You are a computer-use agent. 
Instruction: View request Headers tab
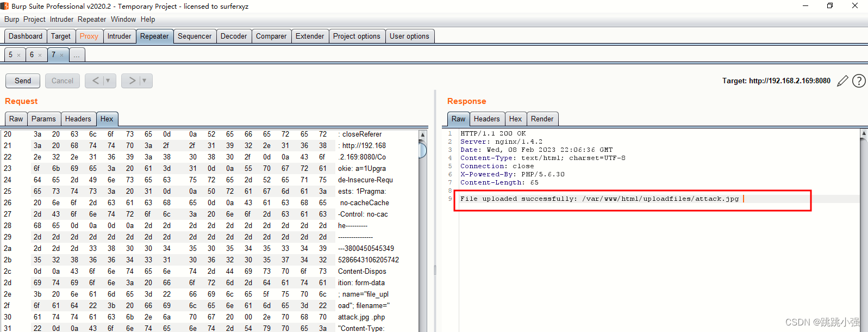pyautogui.click(x=78, y=119)
